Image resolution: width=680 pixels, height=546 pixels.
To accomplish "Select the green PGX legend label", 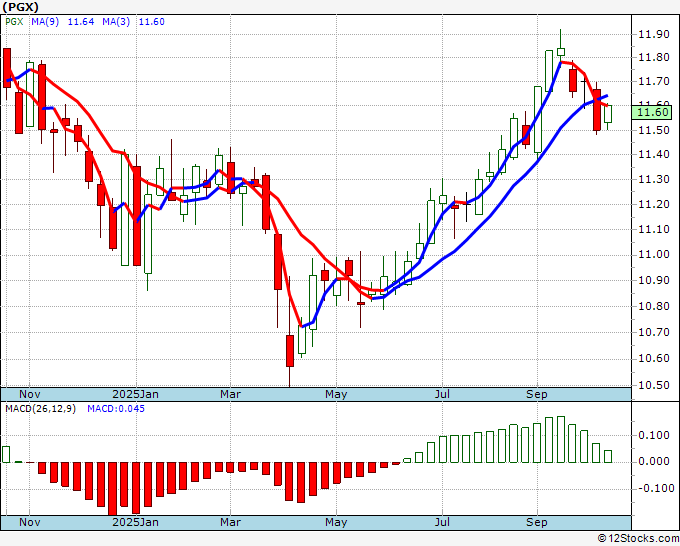I will click(14, 22).
